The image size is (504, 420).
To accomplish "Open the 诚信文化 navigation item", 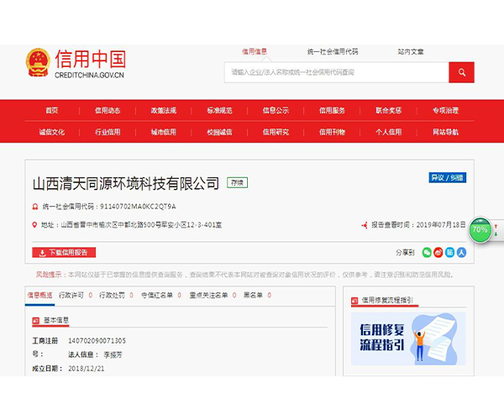I will 52,132.
